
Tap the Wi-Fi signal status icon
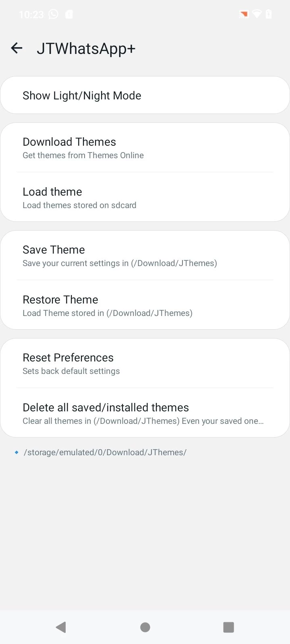click(x=257, y=14)
